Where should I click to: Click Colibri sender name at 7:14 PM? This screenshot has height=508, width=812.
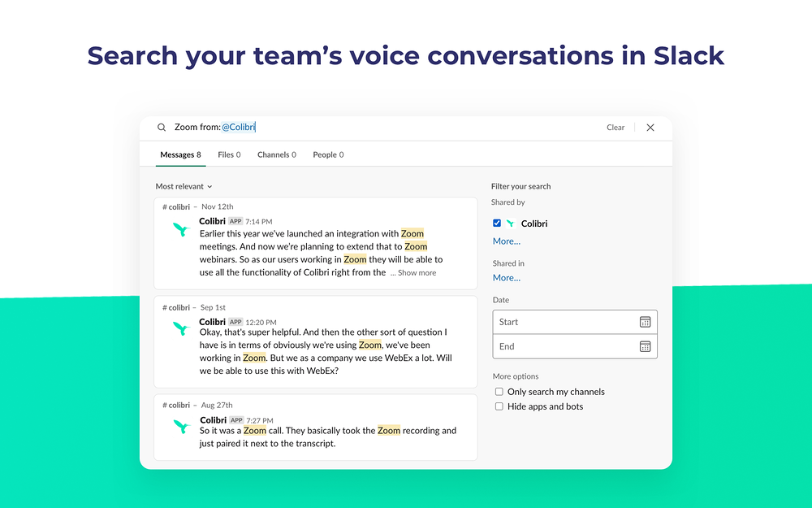(x=212, y=221)
